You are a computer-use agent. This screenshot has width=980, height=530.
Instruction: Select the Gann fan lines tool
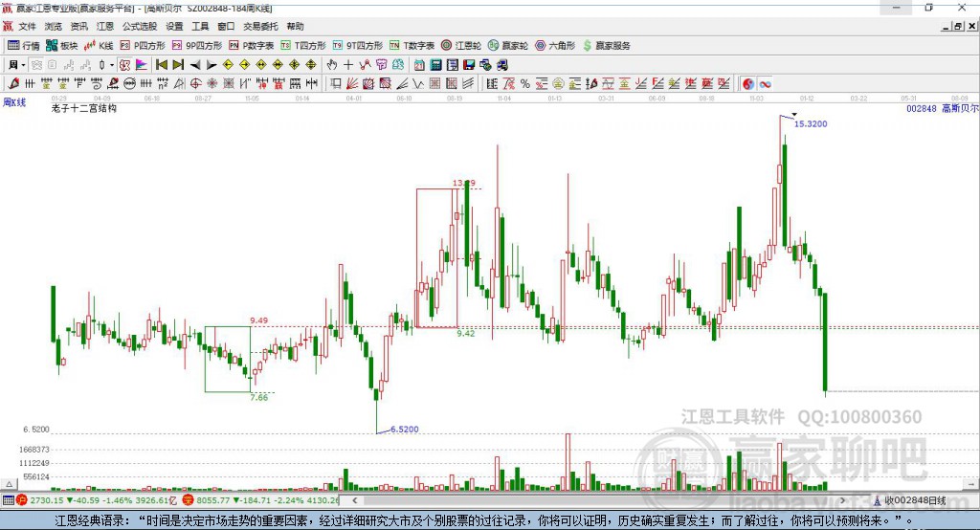(x=352, y=84)
